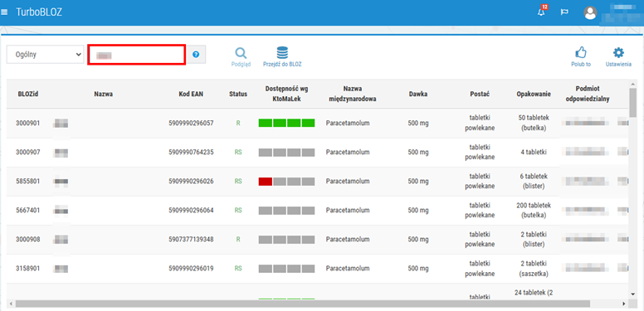Click the Polub to thumbs-up icon

coord(581,52)
